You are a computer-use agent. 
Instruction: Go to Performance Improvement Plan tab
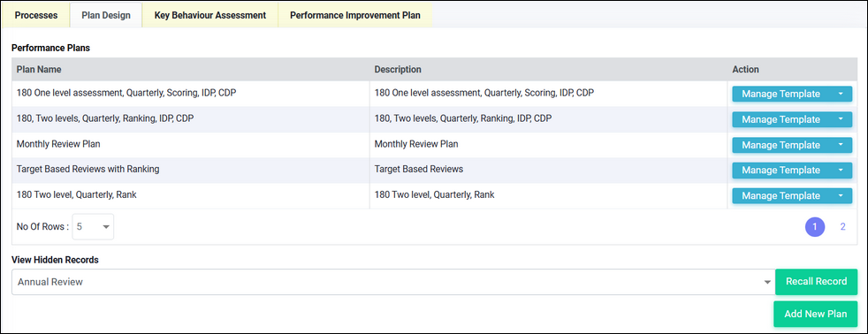point(354,15)
